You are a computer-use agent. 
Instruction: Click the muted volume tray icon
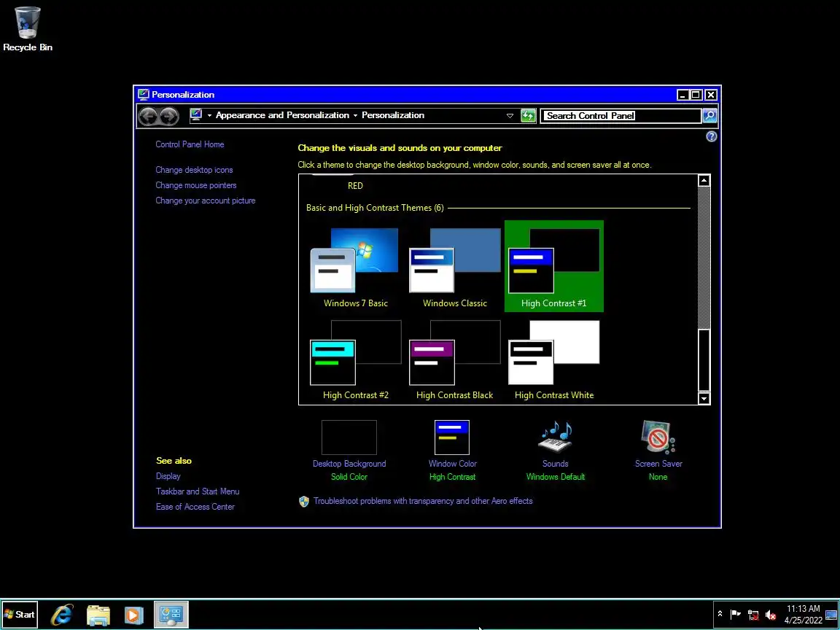click(771, 615)
